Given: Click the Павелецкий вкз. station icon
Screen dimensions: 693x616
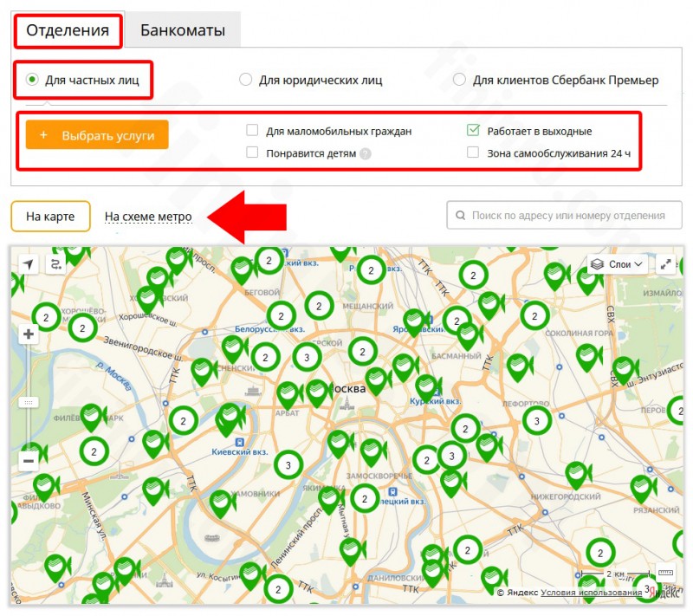Looking at the screenshot, I should point(392,491).
